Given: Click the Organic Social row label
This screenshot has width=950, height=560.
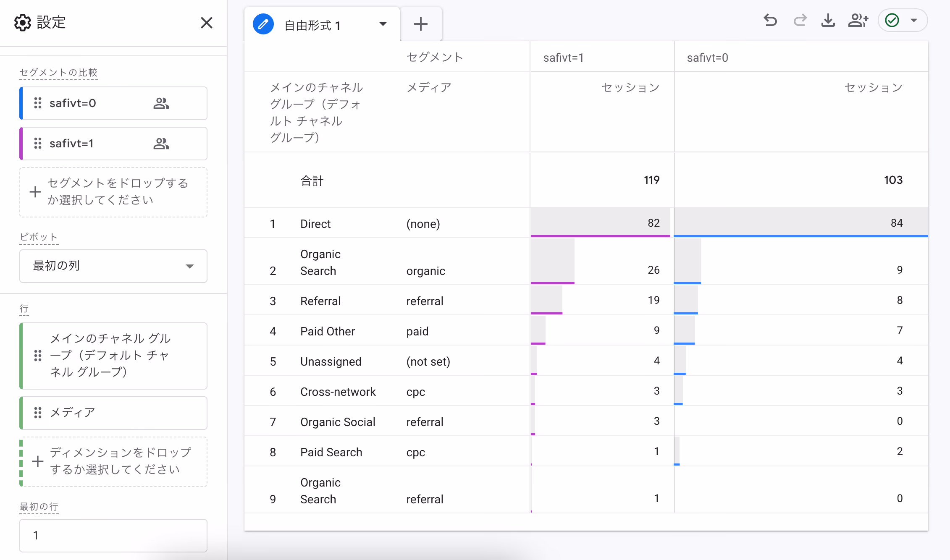Looking at the screenshot, I should tap(338, 422).
